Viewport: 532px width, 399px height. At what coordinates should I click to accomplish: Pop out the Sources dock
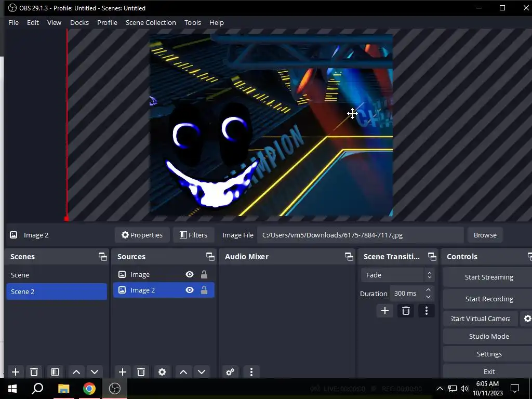pos(210,257)
